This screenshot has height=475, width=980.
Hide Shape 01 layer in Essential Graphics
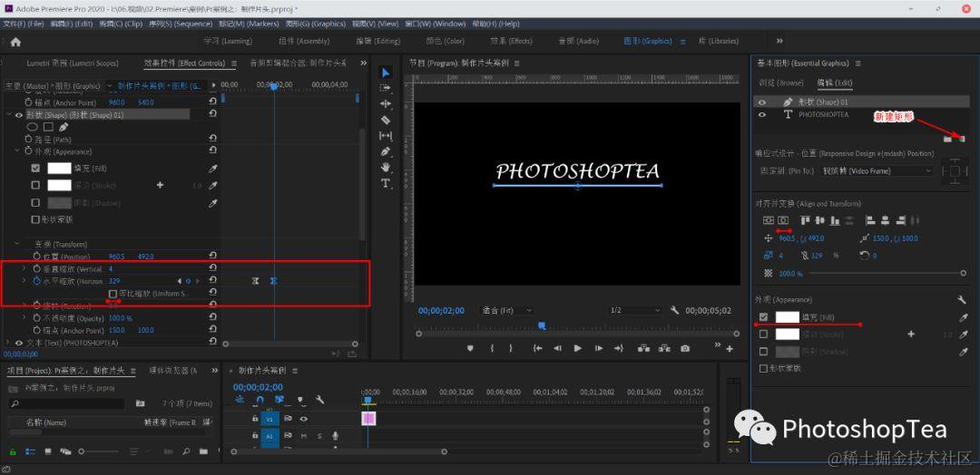[x=762, y=102]
